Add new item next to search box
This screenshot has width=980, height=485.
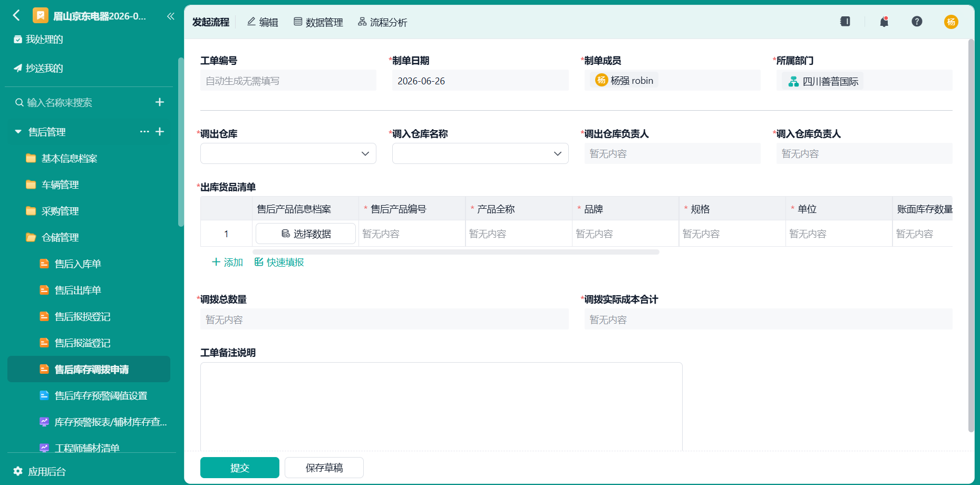[x=160, y=102]
